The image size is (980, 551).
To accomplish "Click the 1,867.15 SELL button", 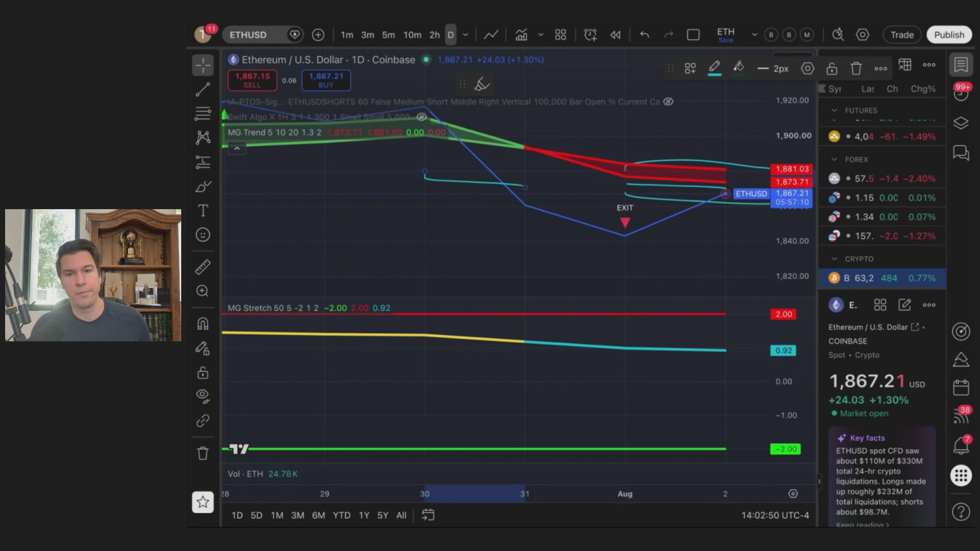I will point(252,80).
